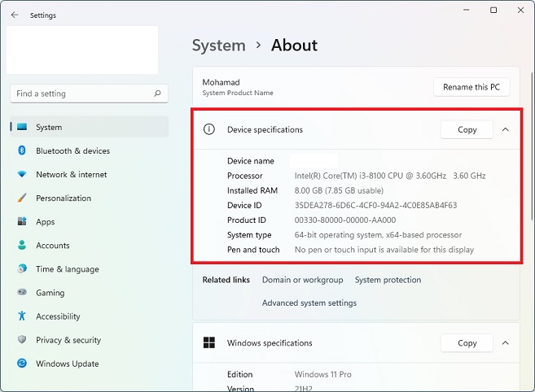Maximize the Settings window

[493, 11]
